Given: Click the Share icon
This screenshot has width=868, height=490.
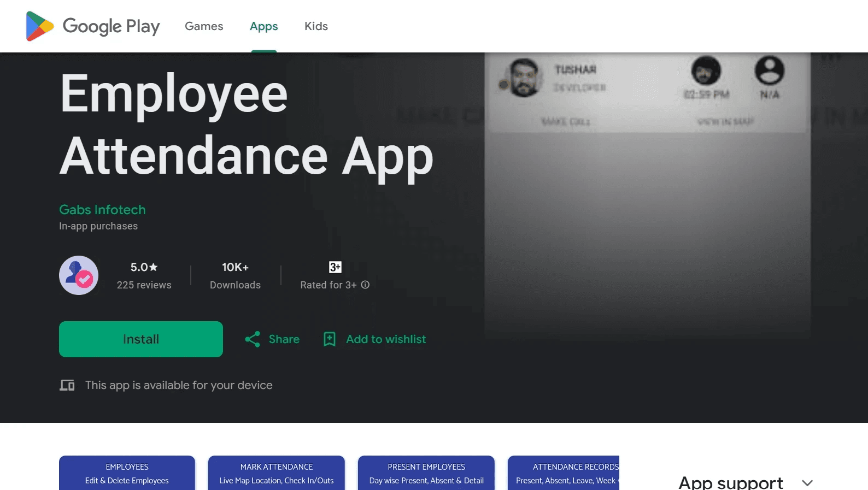Looking at the screenshot, I should [253, 339].
